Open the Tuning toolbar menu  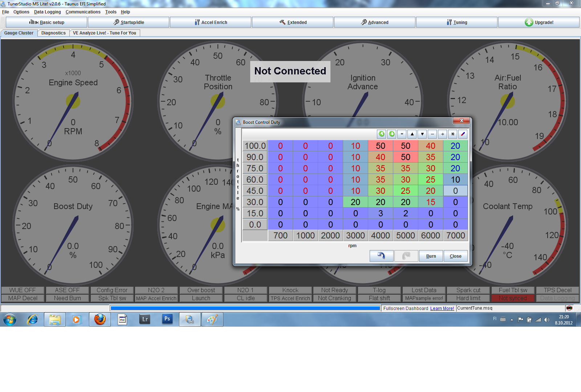tap(456, 23)
